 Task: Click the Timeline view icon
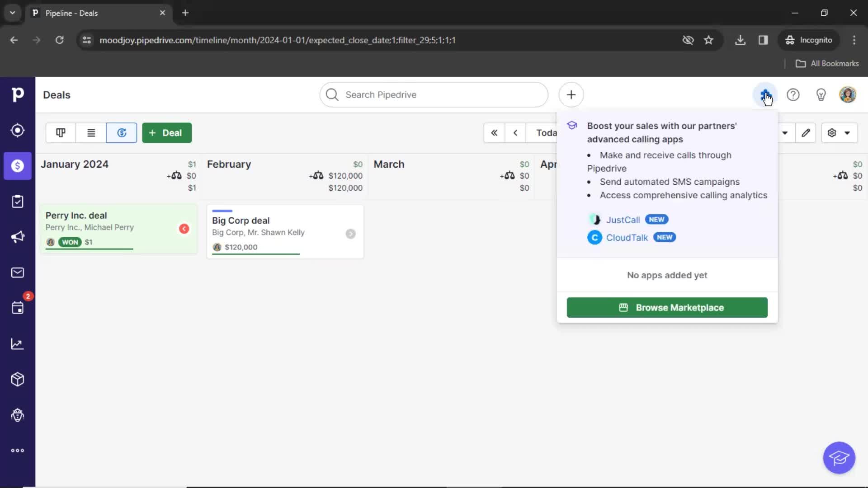121,132
